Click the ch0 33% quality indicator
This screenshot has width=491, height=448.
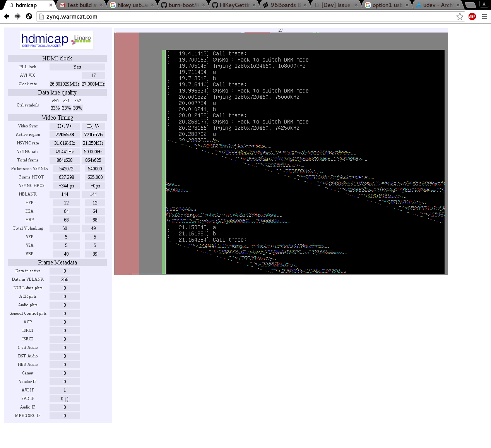pyautogui.click(x=55, y=108)
